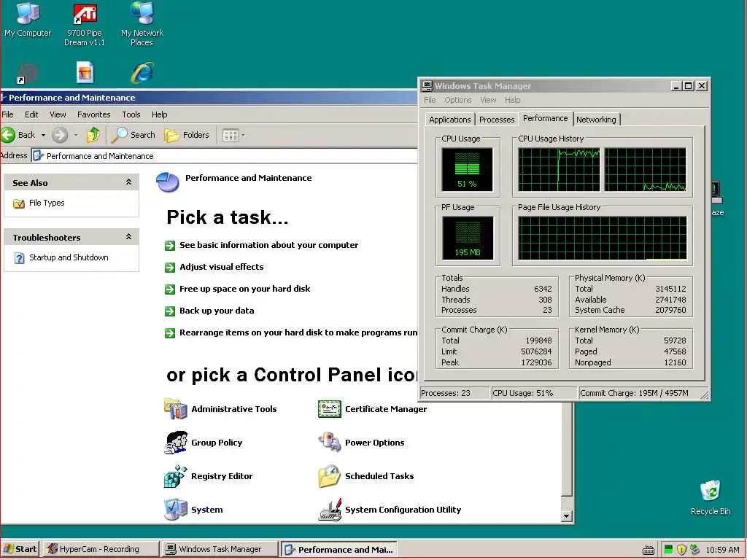Open Registry Editor icon
This screenshot has width=747, height=560.
pos(209,476)
